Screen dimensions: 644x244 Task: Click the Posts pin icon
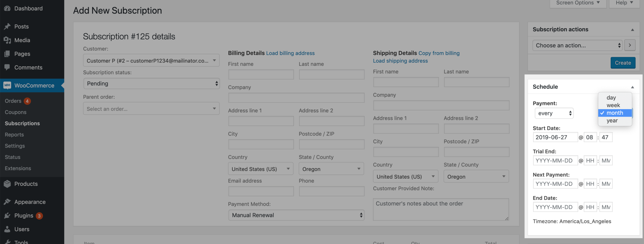(x=7, y=26)
